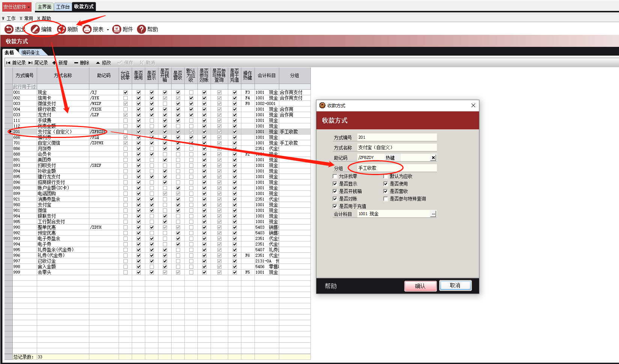This screenshot has height=364, width=619.
Task: Jump to last record with 尾记录
Action: tap(38, 63)
